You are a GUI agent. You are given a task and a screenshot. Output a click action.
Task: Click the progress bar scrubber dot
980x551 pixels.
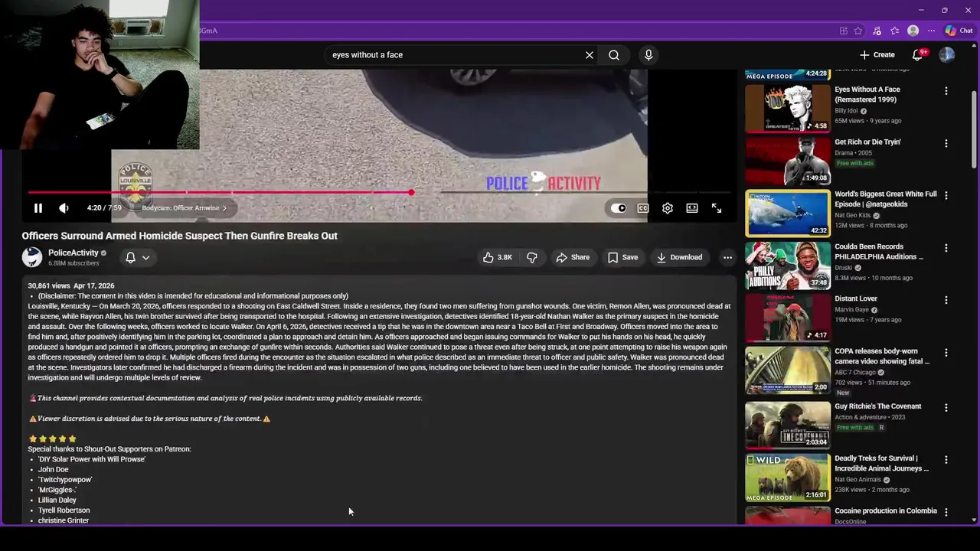pyautogui.click(x=411, y=192)
